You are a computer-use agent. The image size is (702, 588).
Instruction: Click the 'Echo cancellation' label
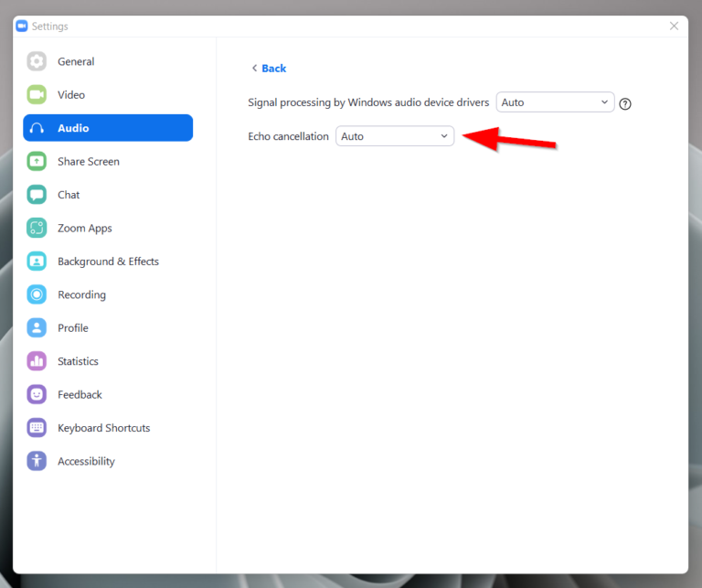pos(288,136)
